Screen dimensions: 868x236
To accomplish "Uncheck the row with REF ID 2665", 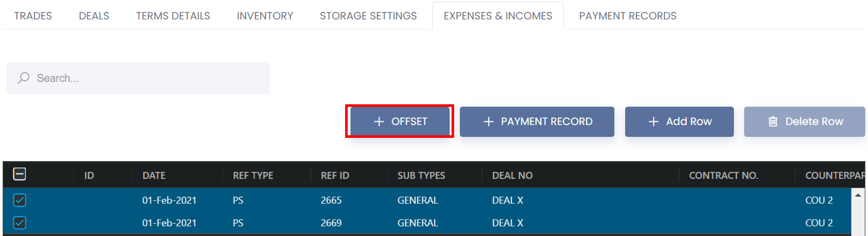I will coord(20,200).
